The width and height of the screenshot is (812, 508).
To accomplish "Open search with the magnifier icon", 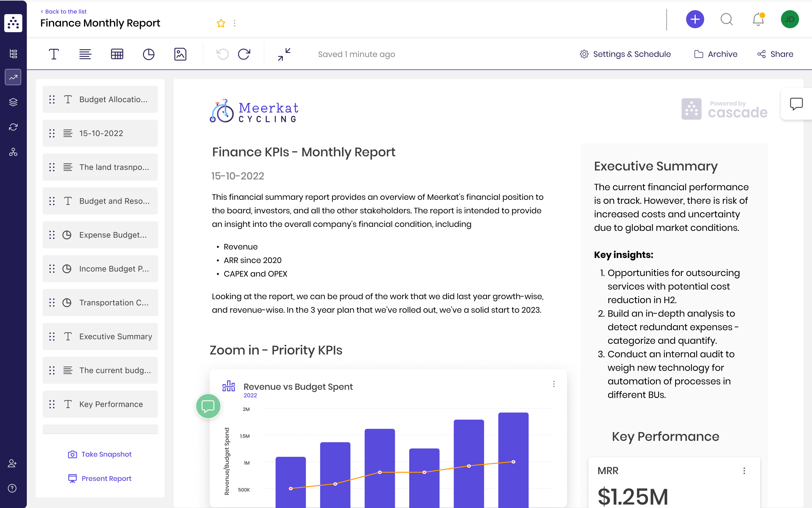I will click(x=727, y=19).
